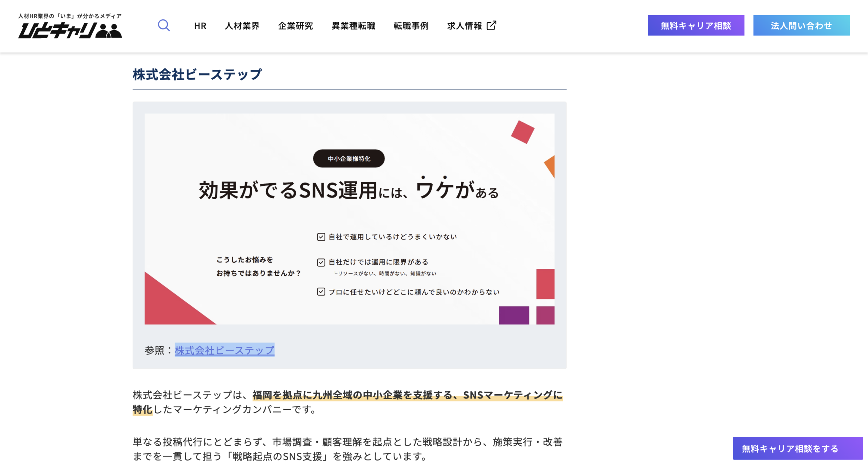Click the 無料キャリア相談 header button

[x=696, y=25]
